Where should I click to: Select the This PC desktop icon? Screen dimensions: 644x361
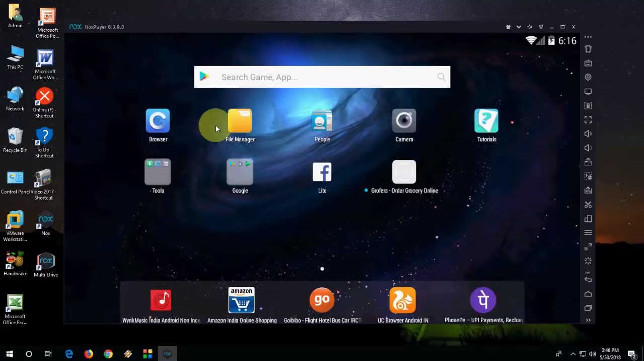point(15,57)
